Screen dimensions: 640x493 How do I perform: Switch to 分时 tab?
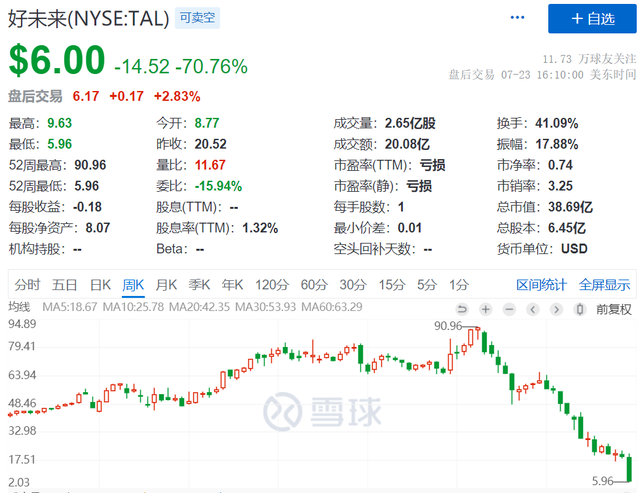[x=27, y=285]
